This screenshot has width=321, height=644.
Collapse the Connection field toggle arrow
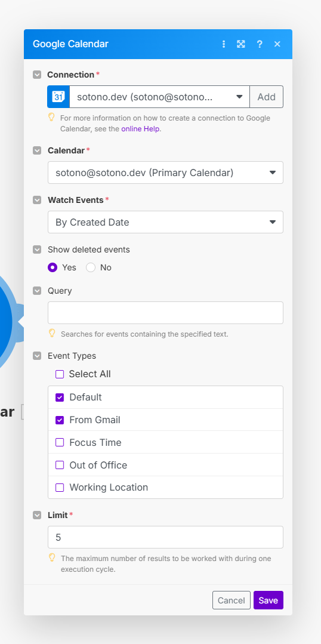click(x=37, y=75)
